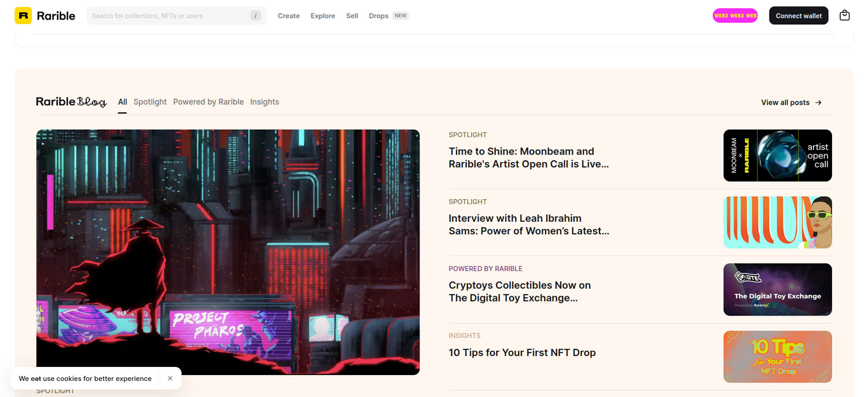The width and height of the screenshot is (868, 397).
Task: Switch to Powered by Rarible tab
Action: (208, 102)
